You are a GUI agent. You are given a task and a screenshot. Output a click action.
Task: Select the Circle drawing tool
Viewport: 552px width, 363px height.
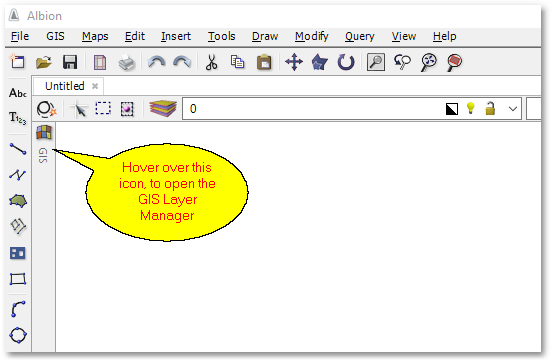point(18,335)
